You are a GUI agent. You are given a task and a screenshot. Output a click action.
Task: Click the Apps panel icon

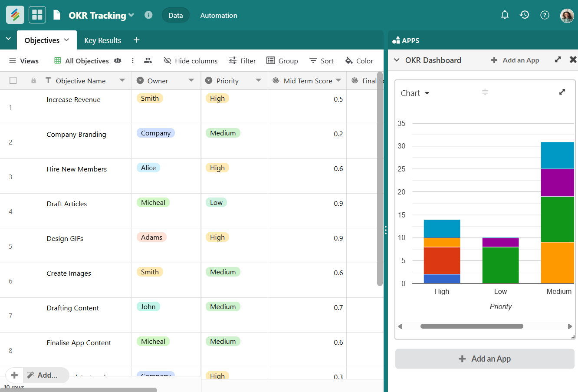click(x=396, y=40)
